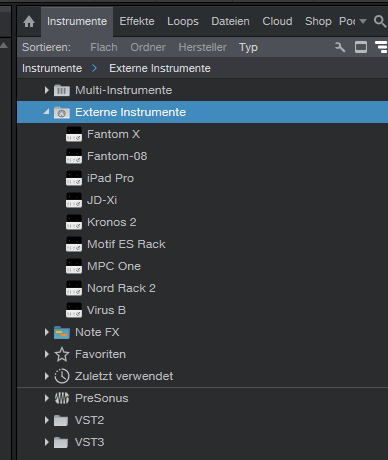The image size is (388, 460).
Task: Click the PreSonus logo icon
Action: point(62,398)
